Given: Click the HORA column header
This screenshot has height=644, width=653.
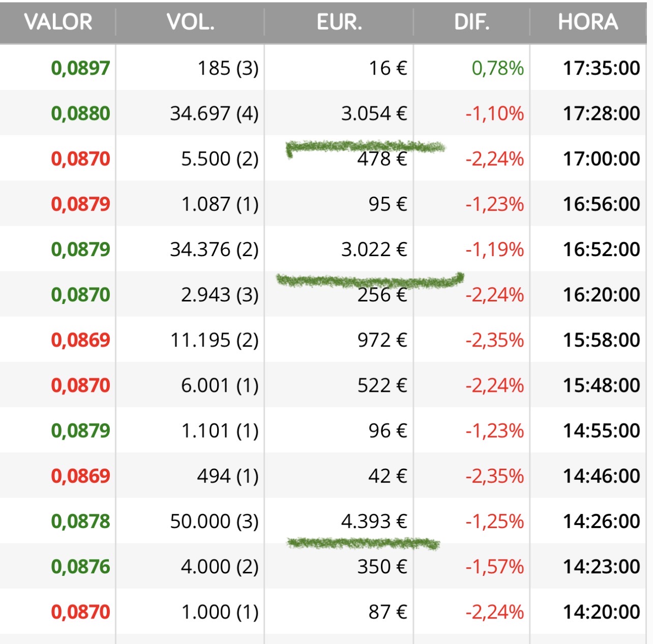Looking at the screenshot, I should point(588,22).
